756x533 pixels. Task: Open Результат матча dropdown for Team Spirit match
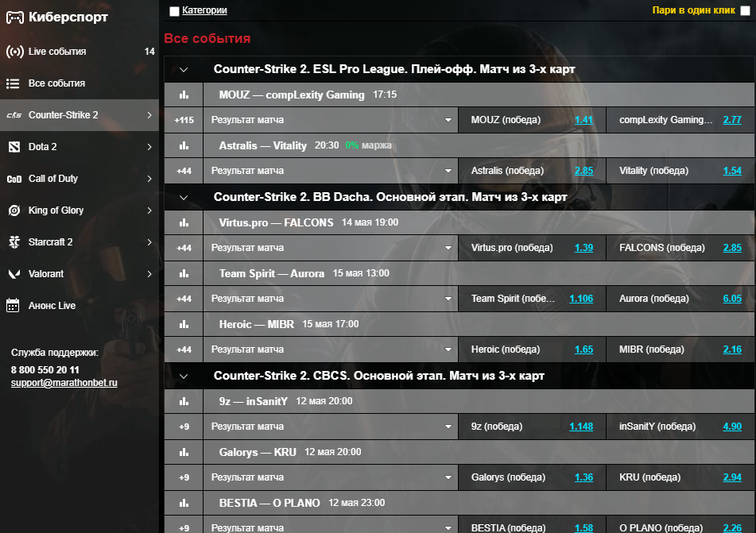[331, 299]
